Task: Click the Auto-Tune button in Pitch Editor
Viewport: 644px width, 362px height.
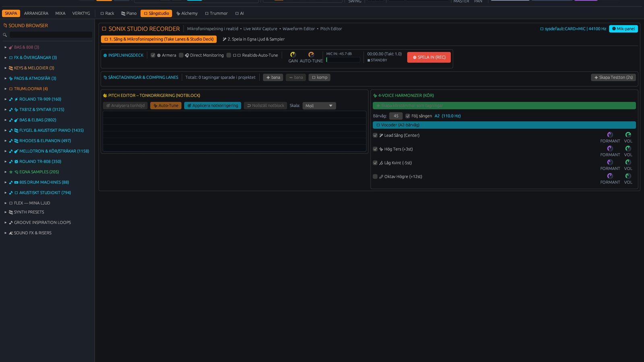Action: [x=166, y=105]
